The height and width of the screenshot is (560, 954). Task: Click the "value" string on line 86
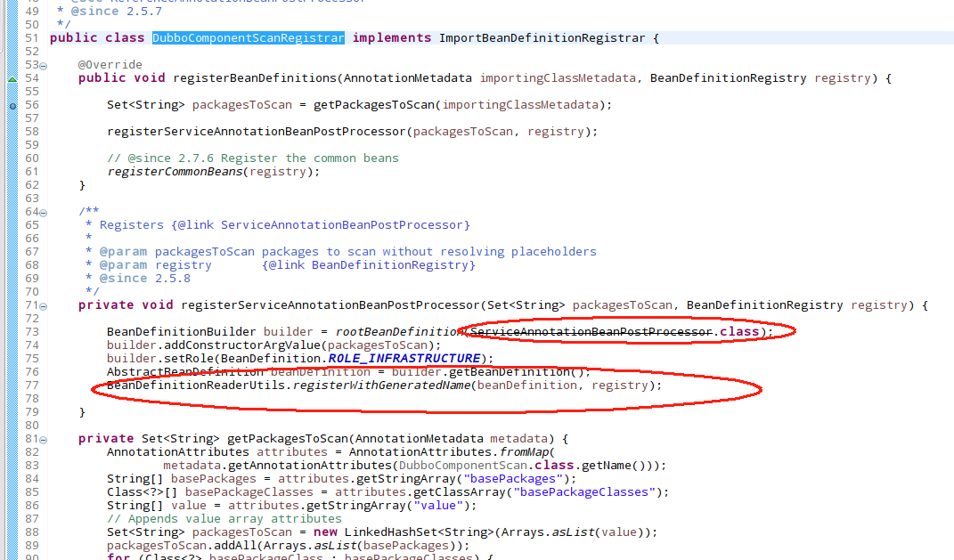(x=438, y=506)
